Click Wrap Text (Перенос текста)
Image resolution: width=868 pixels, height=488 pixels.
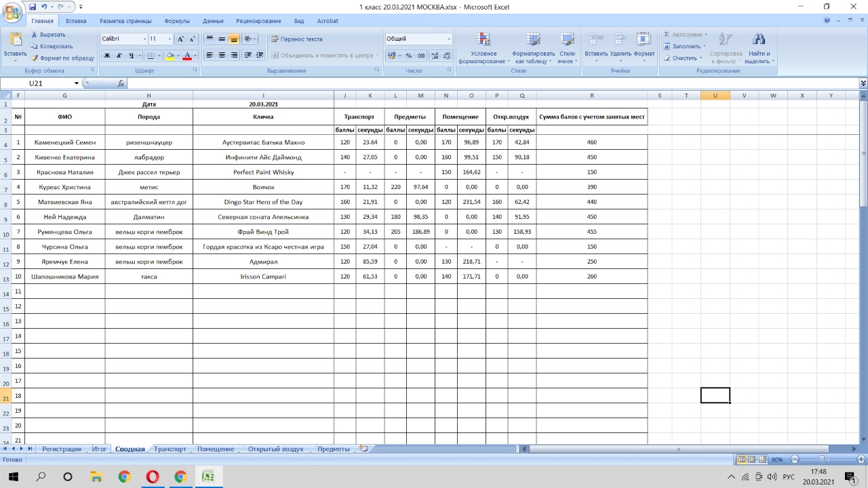click(296, 39)
